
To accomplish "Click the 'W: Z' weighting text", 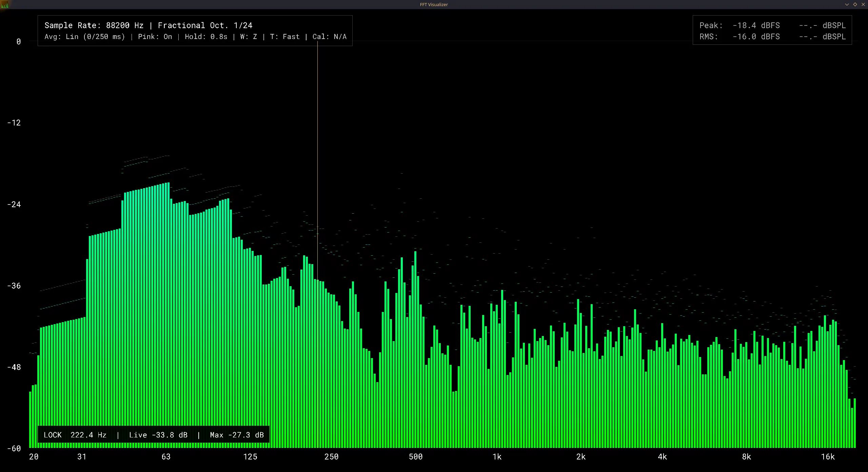I will click(249, 37).
